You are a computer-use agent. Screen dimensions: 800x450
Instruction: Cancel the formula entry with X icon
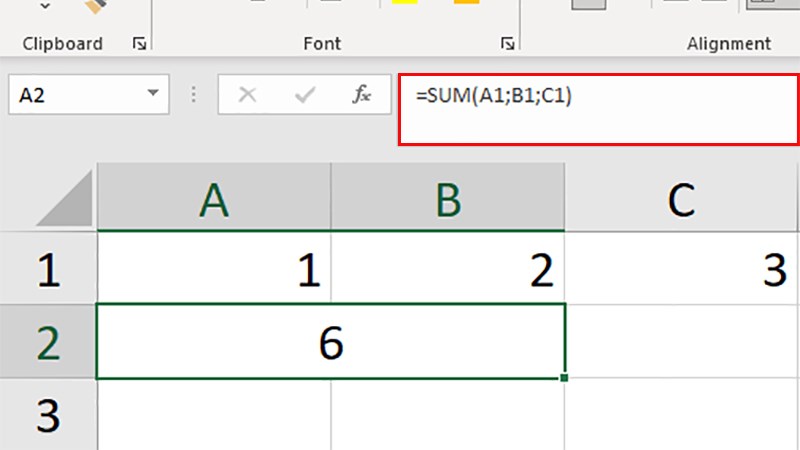(248, 96)
